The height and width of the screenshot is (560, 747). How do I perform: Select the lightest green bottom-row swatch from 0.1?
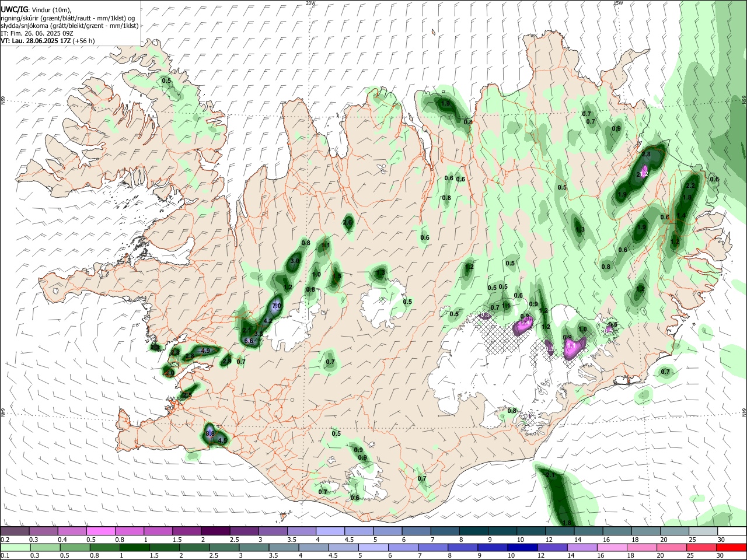[x=15, y=548]
